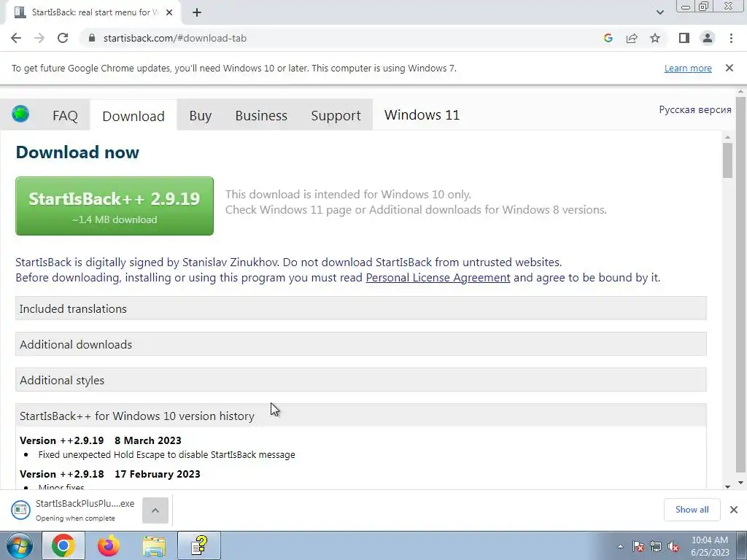The width and height of the screenshot is (747, 560).
Task: Click the browser Back arrow
Action: pyautogui.click(x=16, y=38)
